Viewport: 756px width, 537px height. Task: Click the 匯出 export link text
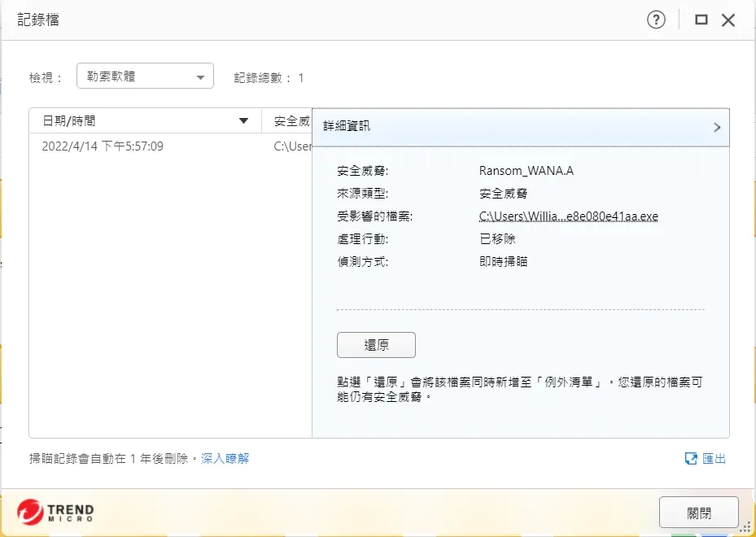(714, 458)
